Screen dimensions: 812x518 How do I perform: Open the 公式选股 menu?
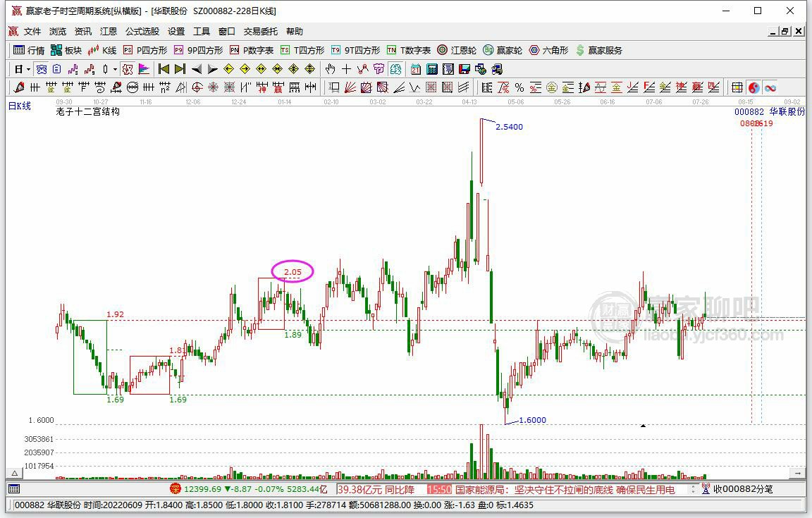tap(142, 32)
